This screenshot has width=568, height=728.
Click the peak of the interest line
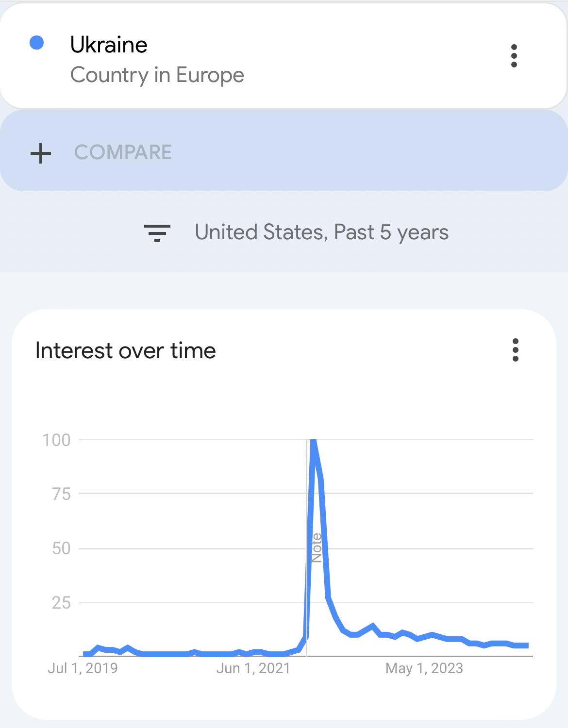(x=313, y=441)
